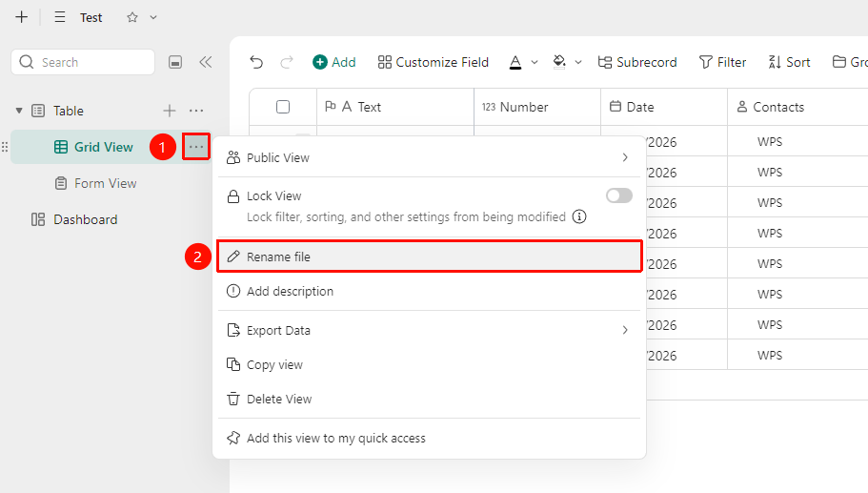The height and width of the screenshot is (493, 868).
Task: Select the Table item in sidebar
Action: point(68,111)
